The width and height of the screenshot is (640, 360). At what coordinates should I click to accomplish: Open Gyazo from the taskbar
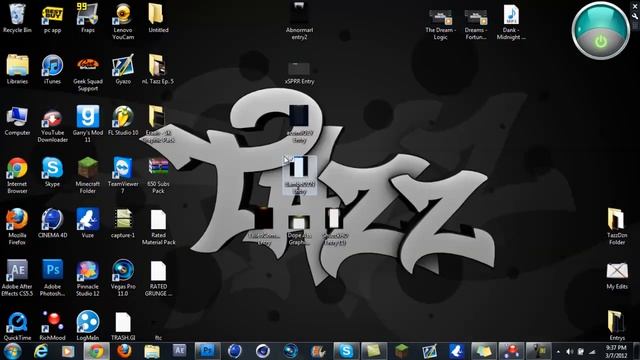tap(429, 351)
